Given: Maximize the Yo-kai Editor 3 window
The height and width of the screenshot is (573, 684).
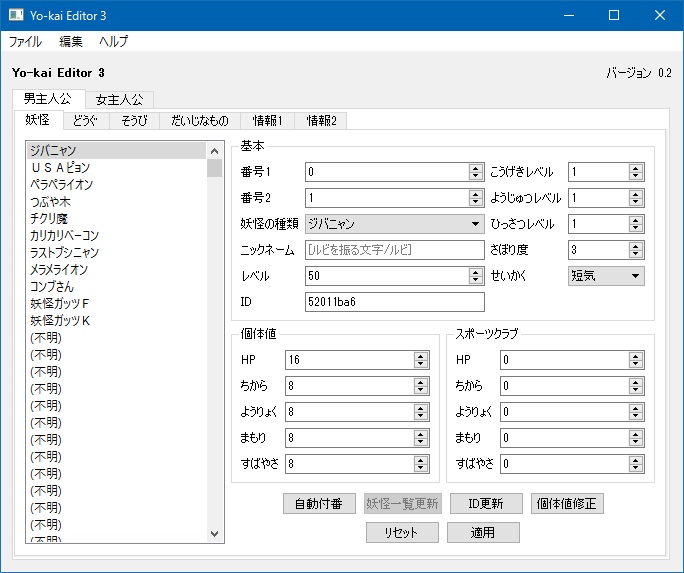Looking at the screenshot, I should (x=614, y=15).
